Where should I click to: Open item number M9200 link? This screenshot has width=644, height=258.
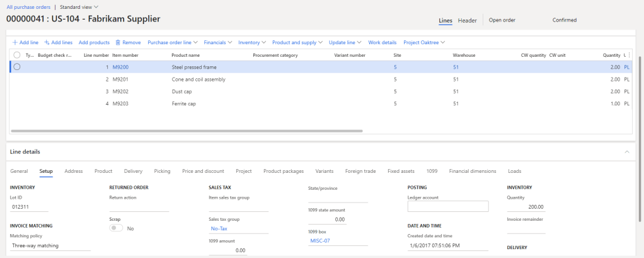(x=120, y=67)
